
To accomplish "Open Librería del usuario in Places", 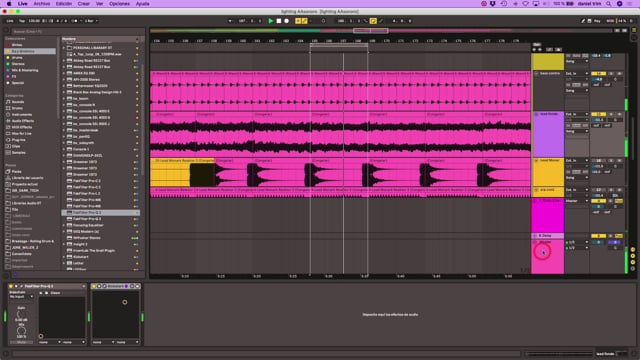I will pyautogui.click(x=27, y=178).
